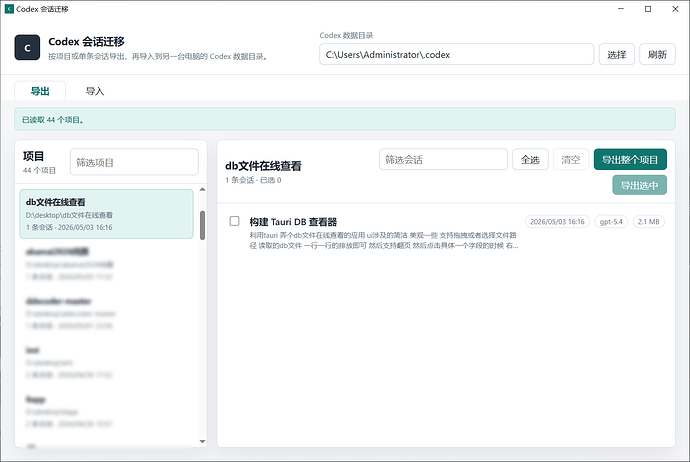Click the project list scroll up arrow
Image resolution: width=690 pixels, height=462 pixels.
click(202, 190)
